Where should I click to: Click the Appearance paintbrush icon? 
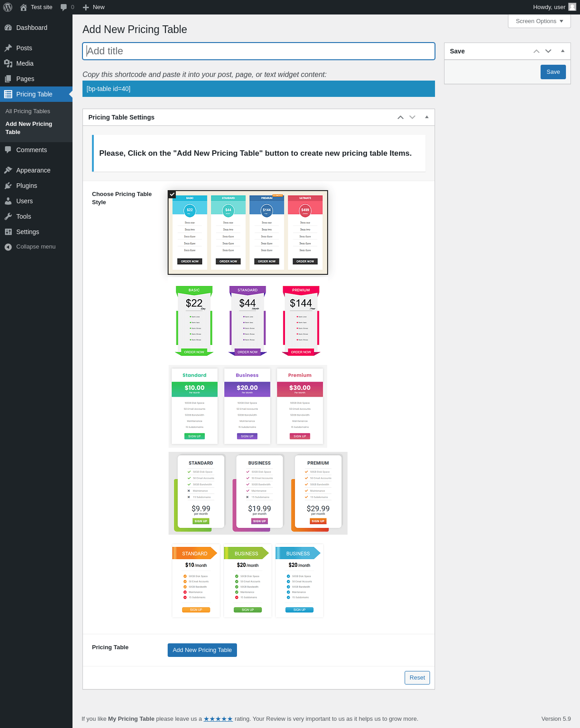8,170
